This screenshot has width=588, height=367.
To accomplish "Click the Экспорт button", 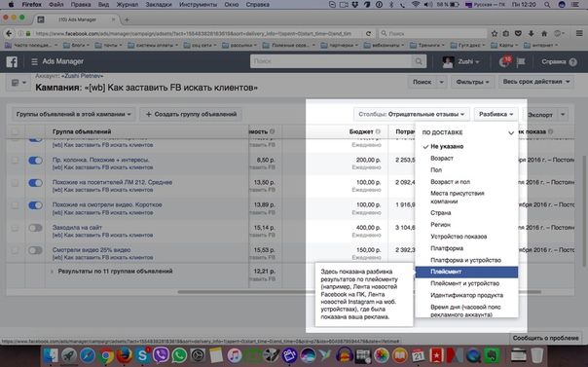I will tap(540, 115).
